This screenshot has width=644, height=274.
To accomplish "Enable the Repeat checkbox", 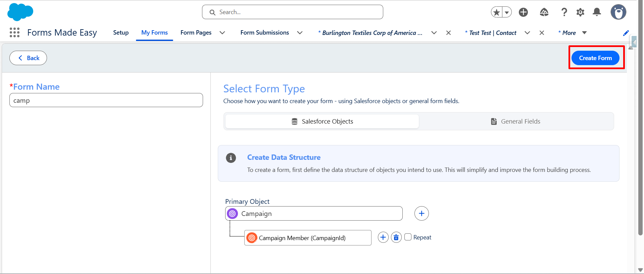I will 408,237.
